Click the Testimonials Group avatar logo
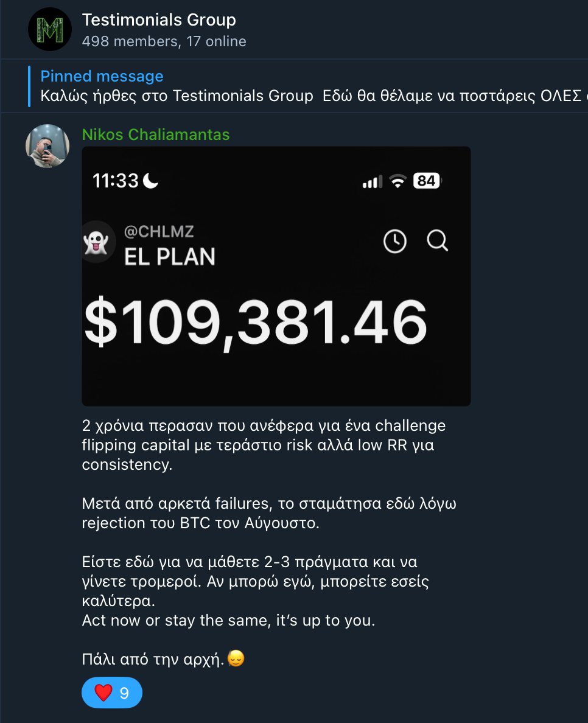The image size is (588, 723). click(49, 29)
